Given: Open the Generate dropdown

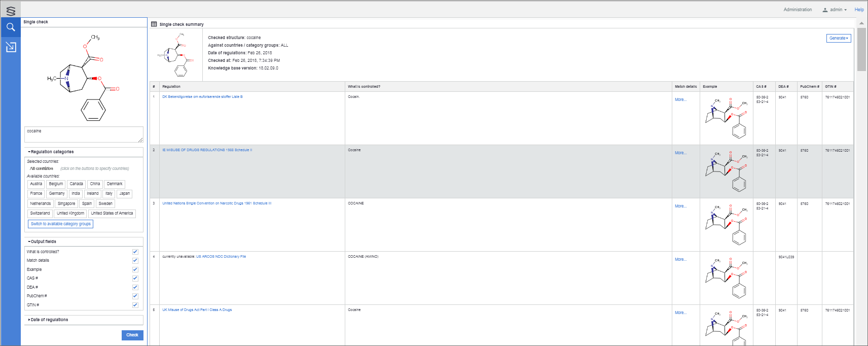Looking at the screenshot, I should (x=838, y=38).
